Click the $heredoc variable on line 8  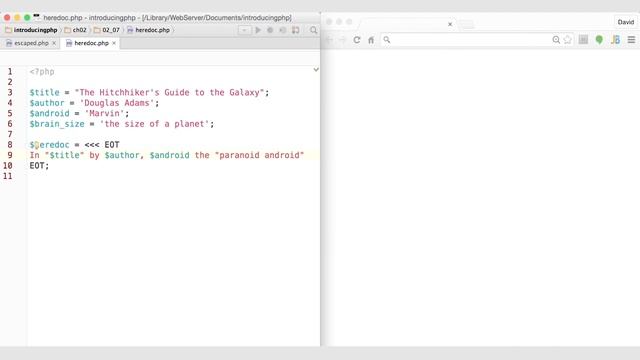click(x=49, y=145)
